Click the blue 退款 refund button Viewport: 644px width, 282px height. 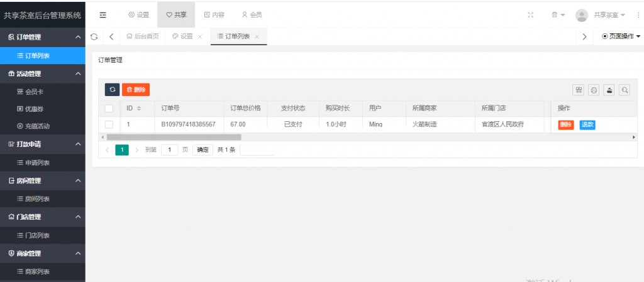(587, 124)
